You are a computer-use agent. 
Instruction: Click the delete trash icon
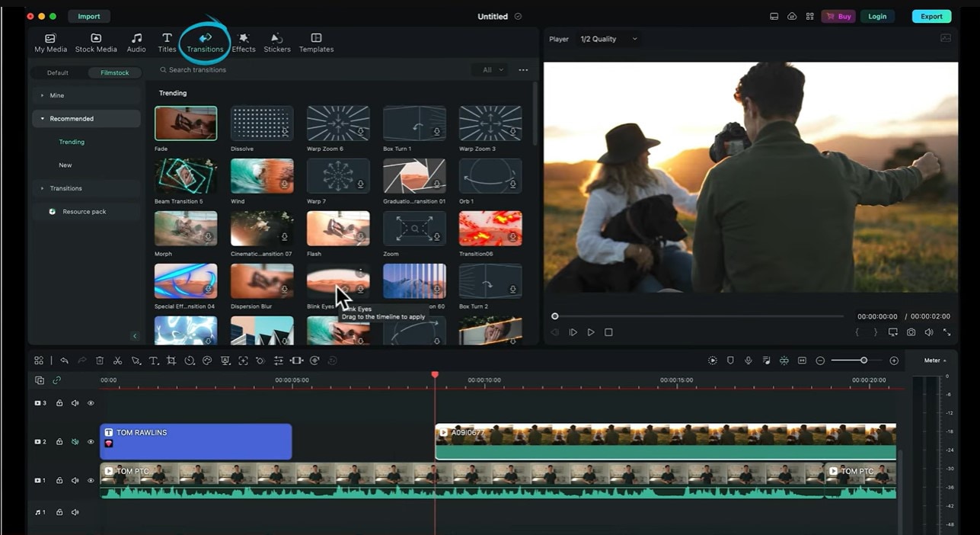pyautogui.click(x=100, y=360)
